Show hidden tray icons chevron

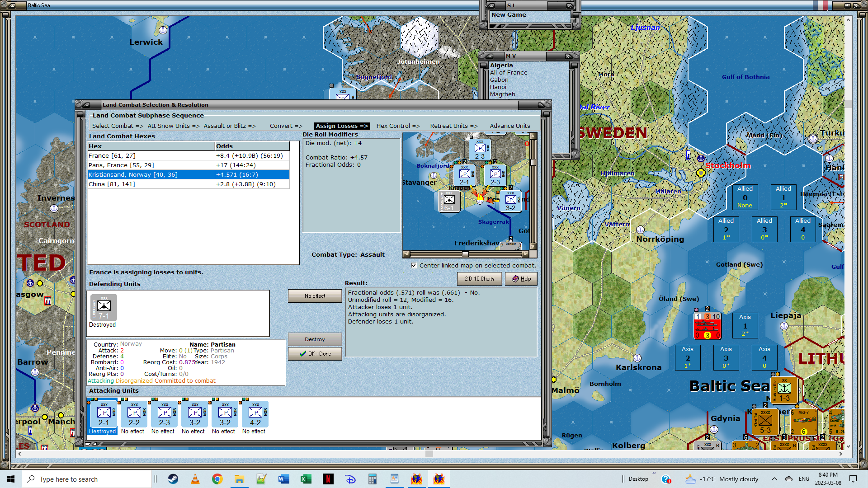tap(774, 479)
